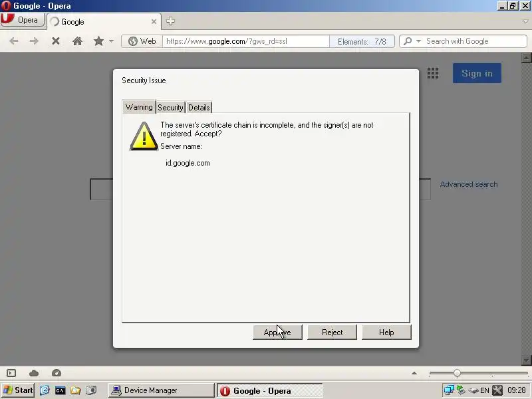Toggle the Opera panels icon

11,373
